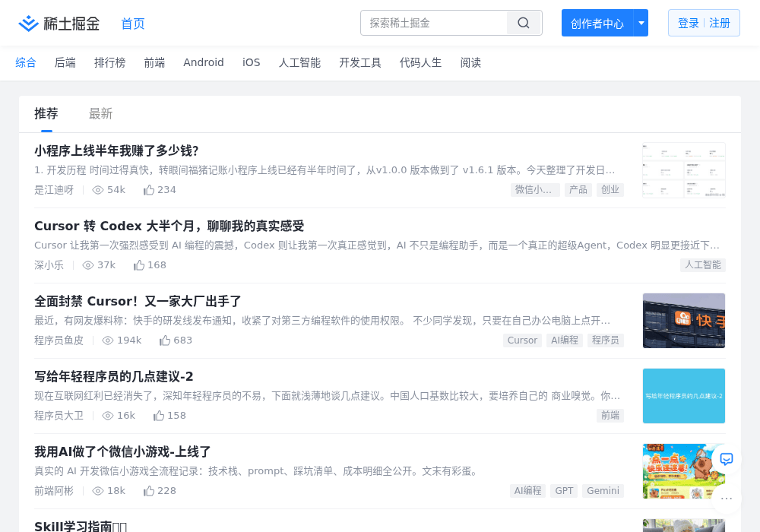Click author name 程序员鱼皮
The width and height of the screenshot is (760, 532).
(x=59, y=340)
